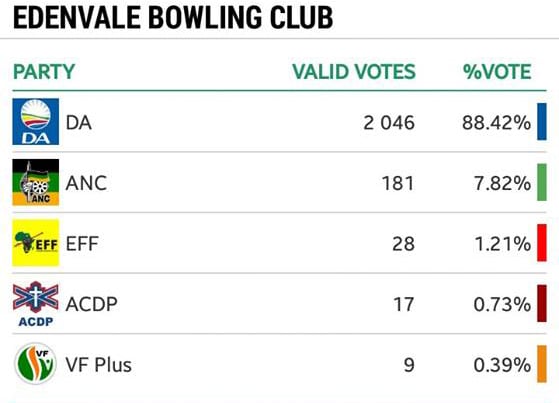This screenshot has width=559, height=403.
Task: Sort by the PARTY column header
Action: pyautogui.click(x=44, y=72)
